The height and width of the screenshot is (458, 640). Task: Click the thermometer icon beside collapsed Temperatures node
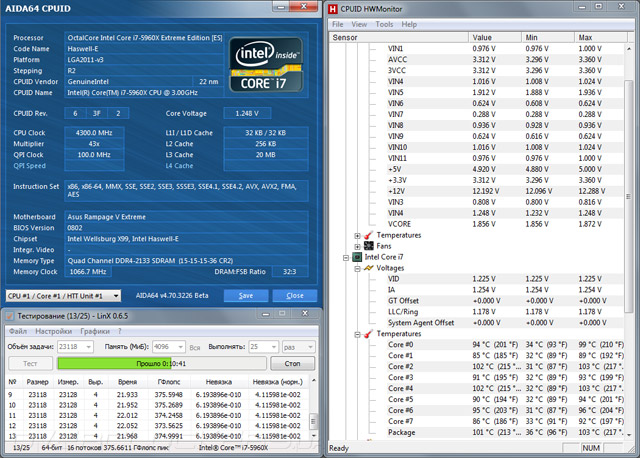tap(368, 235)
